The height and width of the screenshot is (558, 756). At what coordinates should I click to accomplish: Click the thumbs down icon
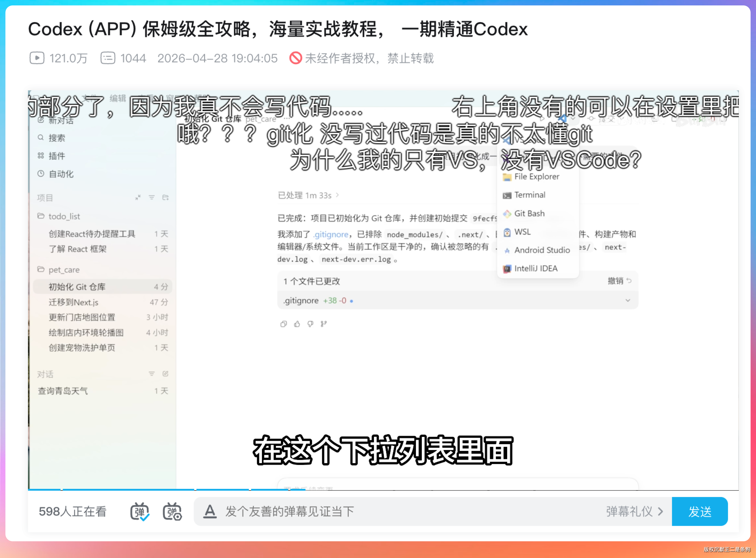coord(310,324)
